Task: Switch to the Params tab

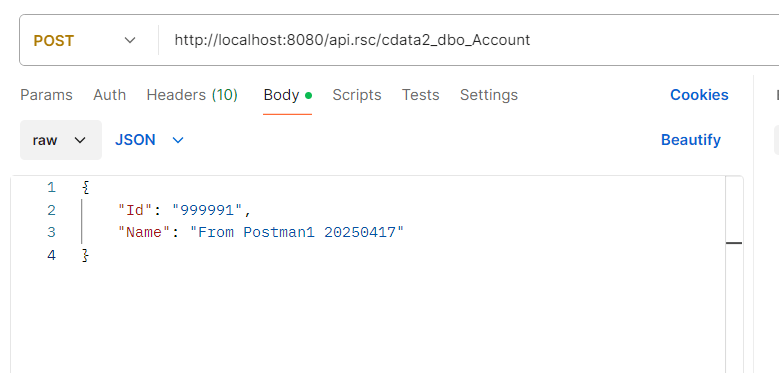Action: pyautogui.click(x=46, y=95)
